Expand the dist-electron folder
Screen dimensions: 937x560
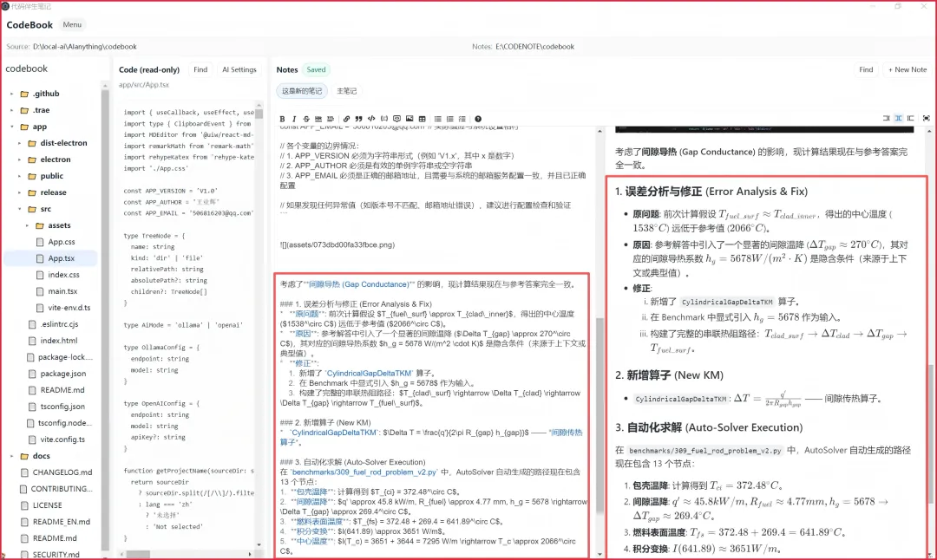[19, 143]
